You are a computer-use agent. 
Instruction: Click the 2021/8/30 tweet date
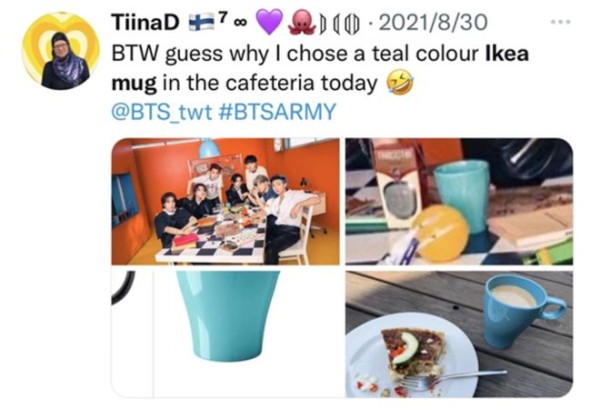[433, 22]
